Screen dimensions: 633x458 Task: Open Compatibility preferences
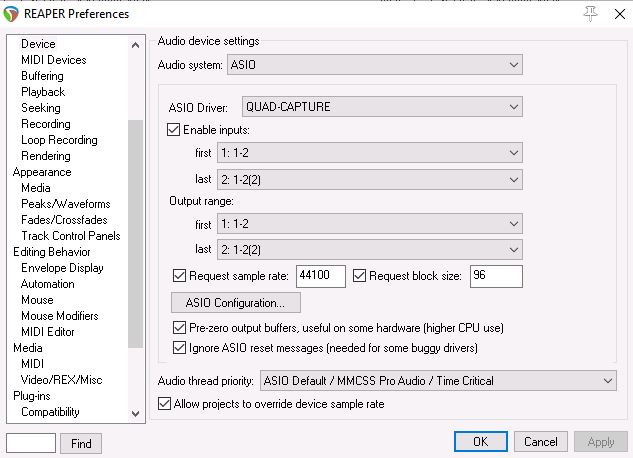tap(50, 412)
